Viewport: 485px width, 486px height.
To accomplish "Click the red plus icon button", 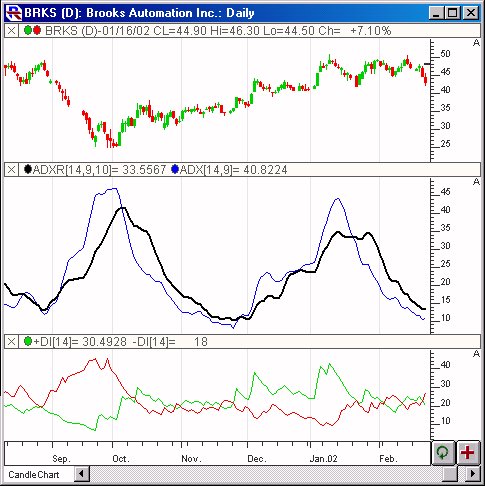I will pyautogui.click(x=467, y=452).
